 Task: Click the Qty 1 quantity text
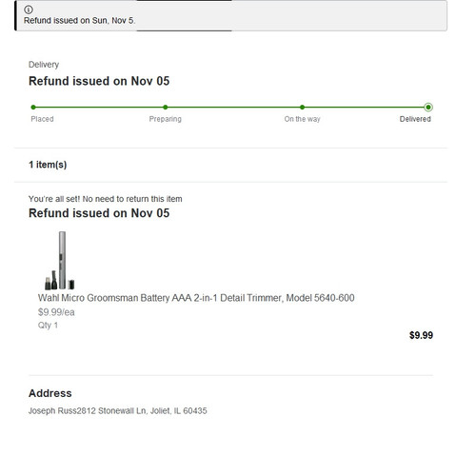pyautogui.click(x=48, y=326)
